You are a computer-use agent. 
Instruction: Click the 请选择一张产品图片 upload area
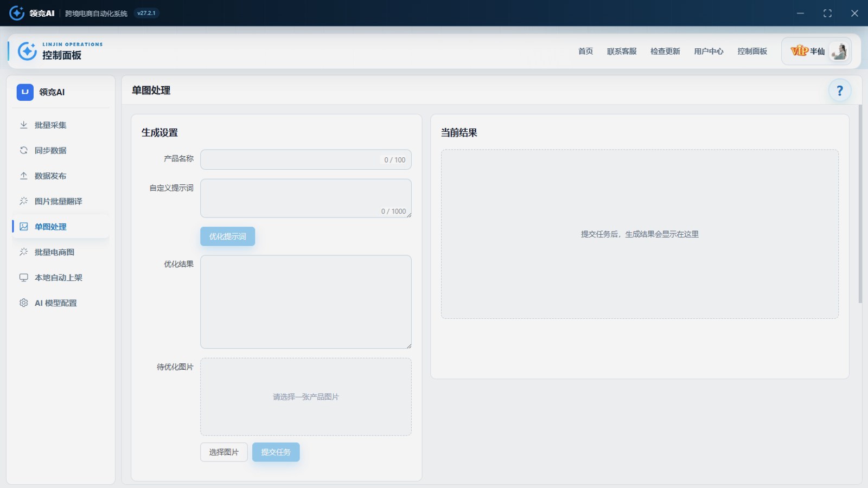coord(306,397)
